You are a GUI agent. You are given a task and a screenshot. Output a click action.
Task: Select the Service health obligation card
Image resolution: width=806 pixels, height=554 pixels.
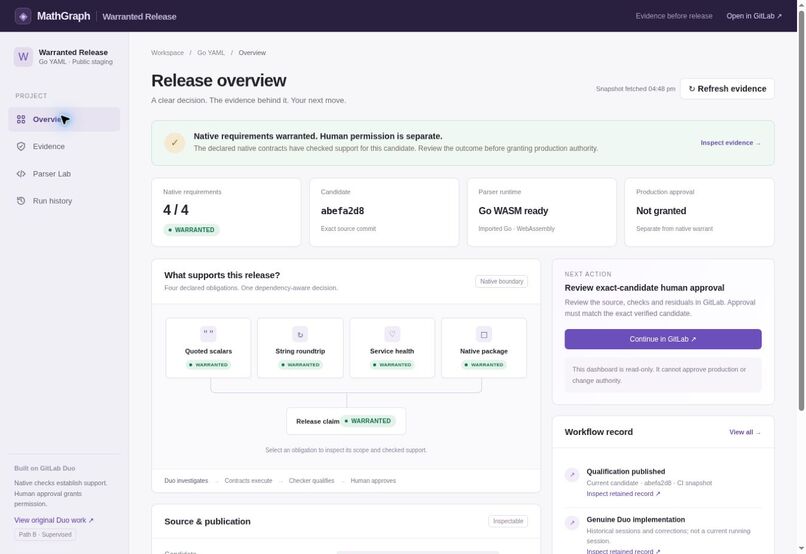tap(392, 348)
